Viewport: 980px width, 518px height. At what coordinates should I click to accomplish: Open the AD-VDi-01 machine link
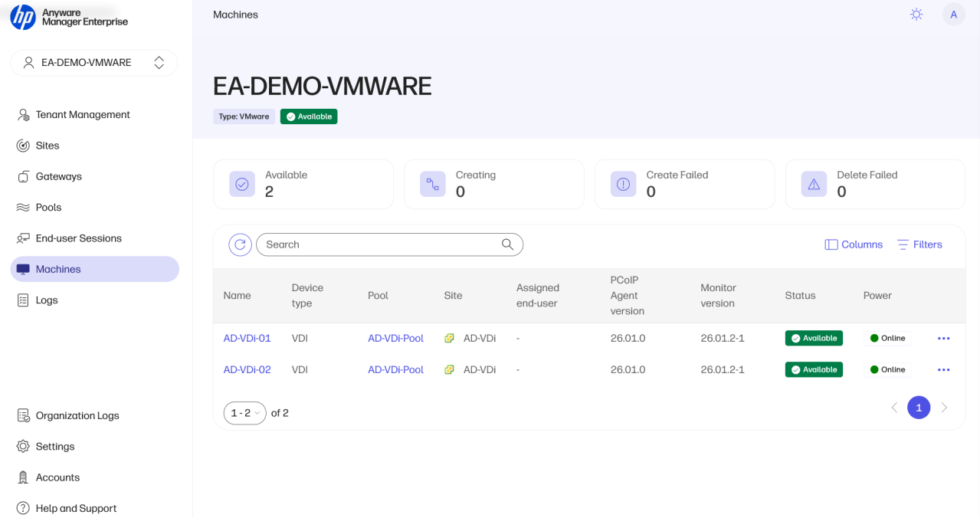coord(247,339)
